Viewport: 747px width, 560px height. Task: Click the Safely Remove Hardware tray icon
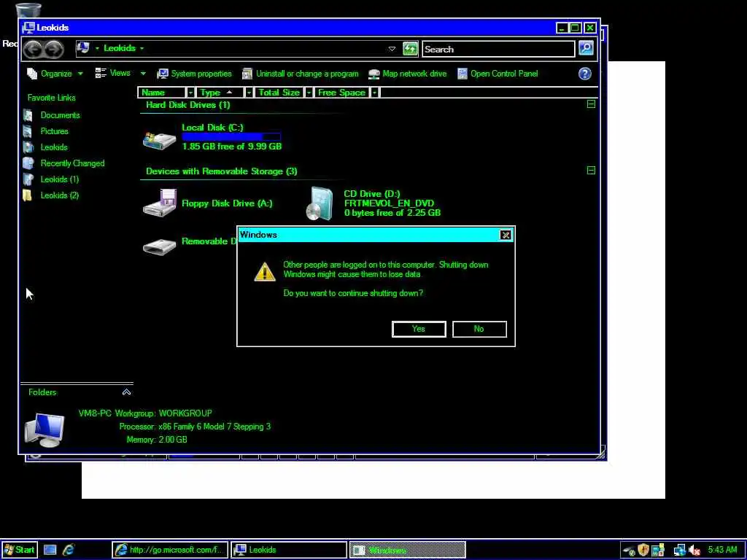[629, 551]
